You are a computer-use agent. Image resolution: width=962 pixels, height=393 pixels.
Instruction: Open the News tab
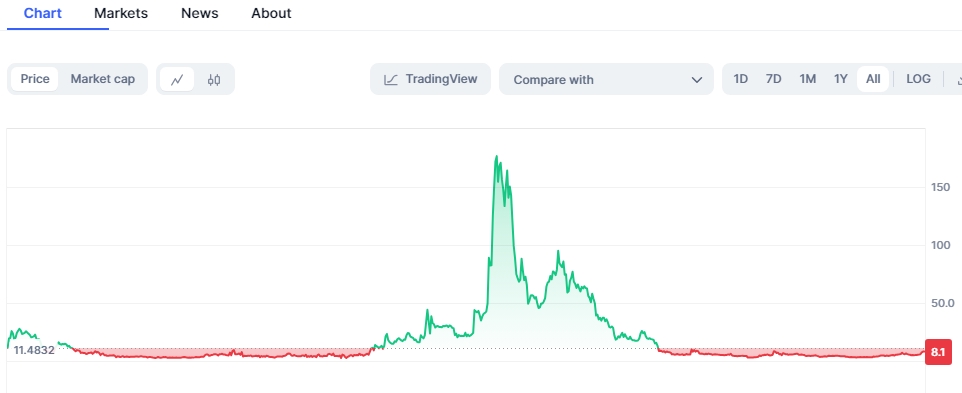199,13
